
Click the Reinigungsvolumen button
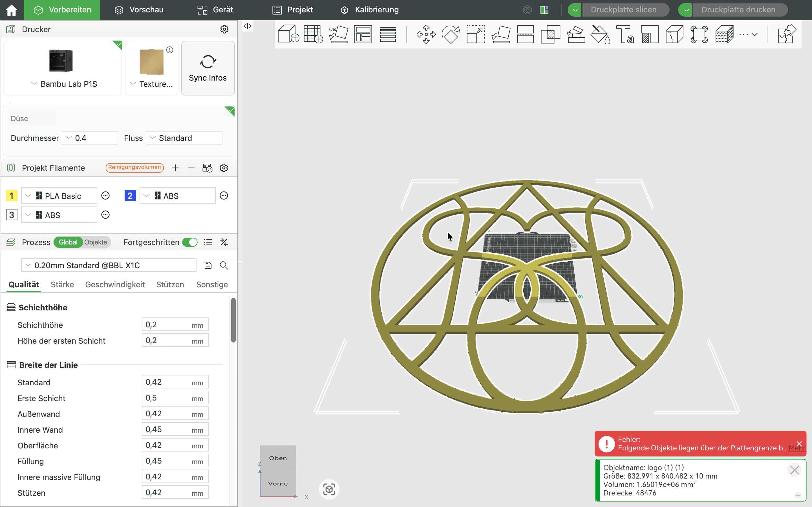134,167
